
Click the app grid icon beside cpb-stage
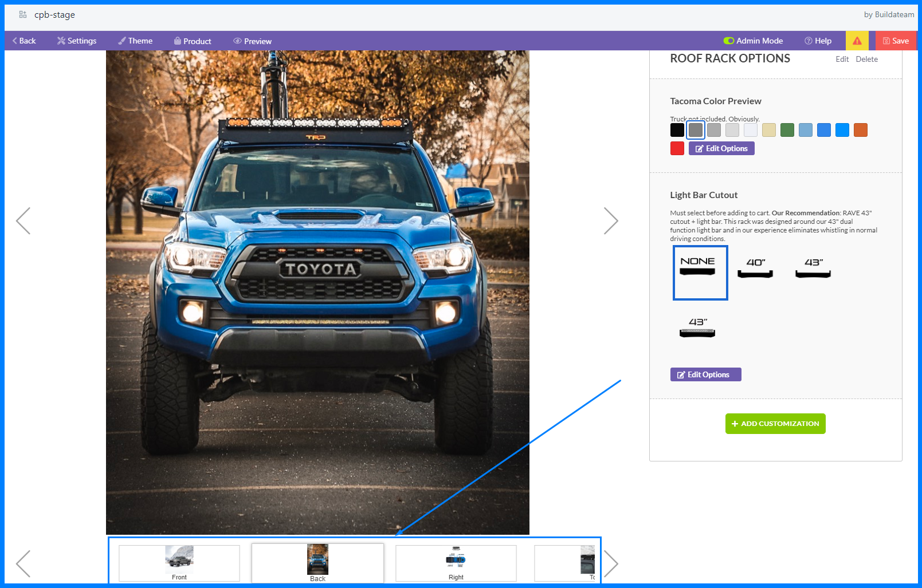(x=23, y=14)
